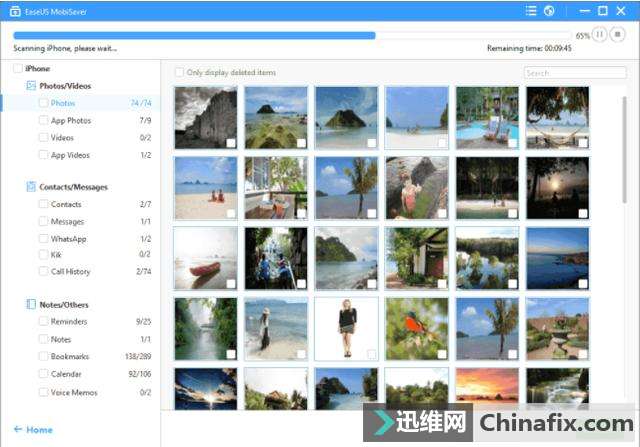Click the Notes/Others category icon
This screenshot has width=640, height=447.
[31, 304]
